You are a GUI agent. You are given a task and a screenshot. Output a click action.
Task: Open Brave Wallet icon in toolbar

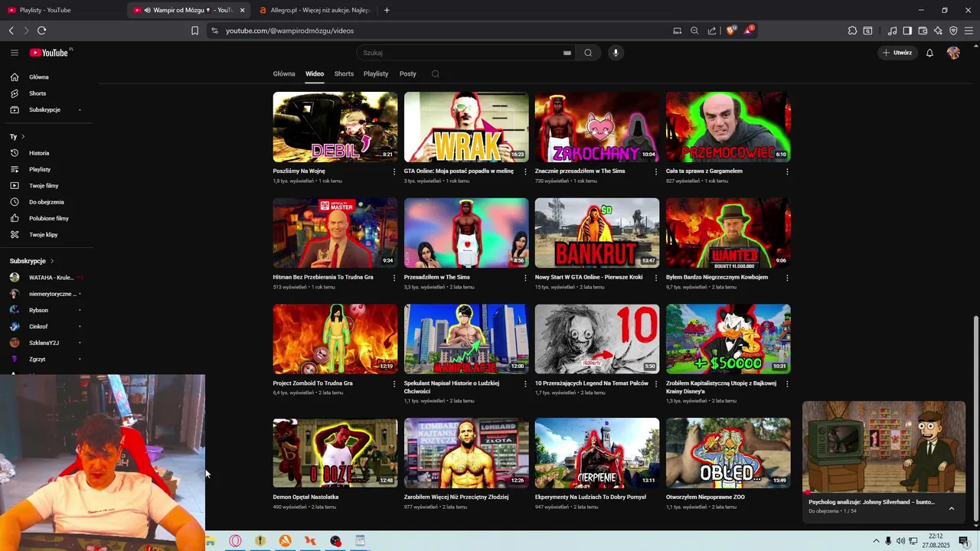923,31
